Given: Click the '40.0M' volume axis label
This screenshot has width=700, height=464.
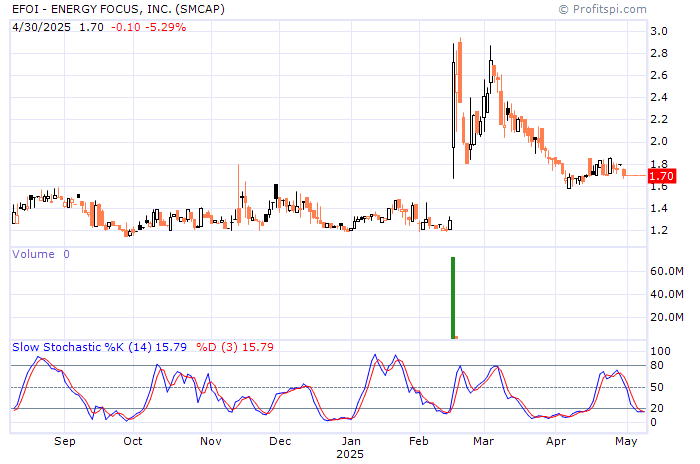Looking at the screenshot, I should point(667,294).
